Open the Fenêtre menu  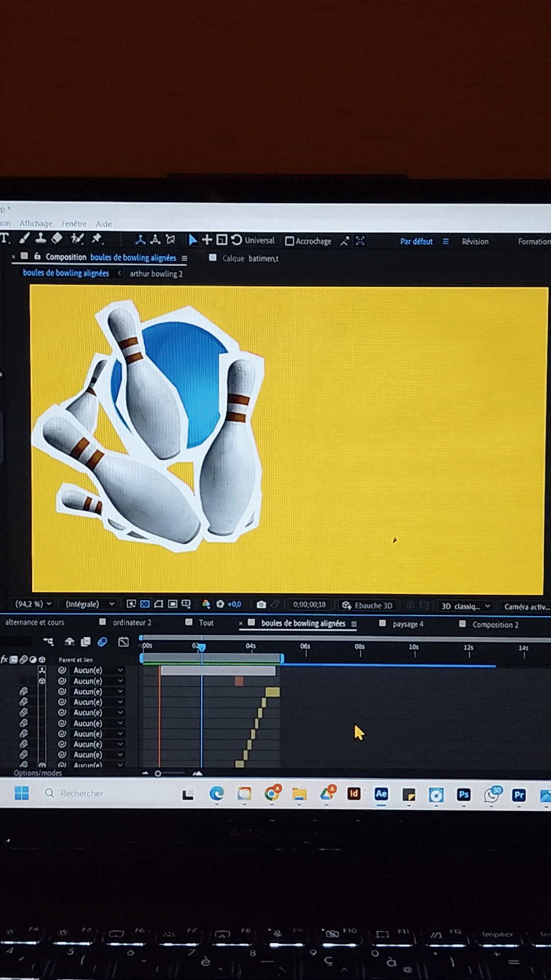point(74,224)
